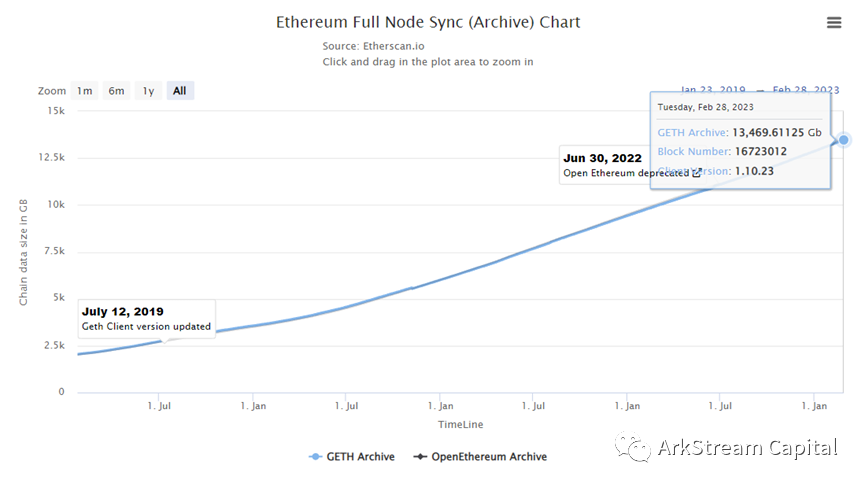Zoom chart to 1y range
Screen dimensions: 865x487
[148, 91]
